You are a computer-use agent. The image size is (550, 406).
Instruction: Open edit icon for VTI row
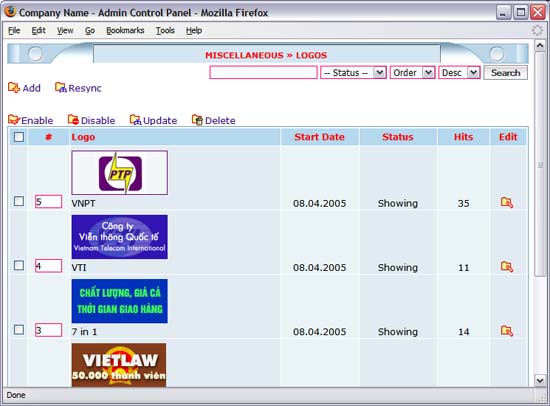(x=507, y=267)
